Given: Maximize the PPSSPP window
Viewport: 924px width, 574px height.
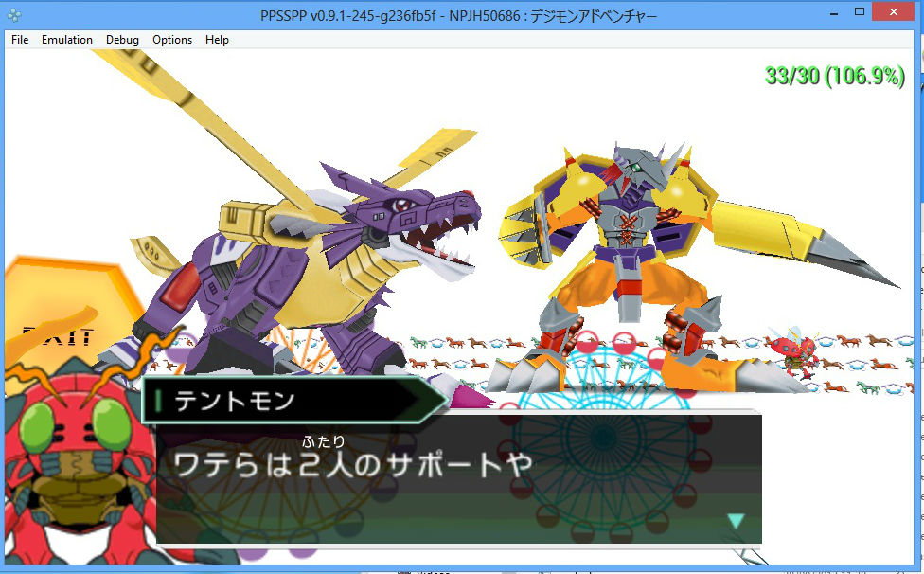Looking at the screenshot, I should (860, 11).
